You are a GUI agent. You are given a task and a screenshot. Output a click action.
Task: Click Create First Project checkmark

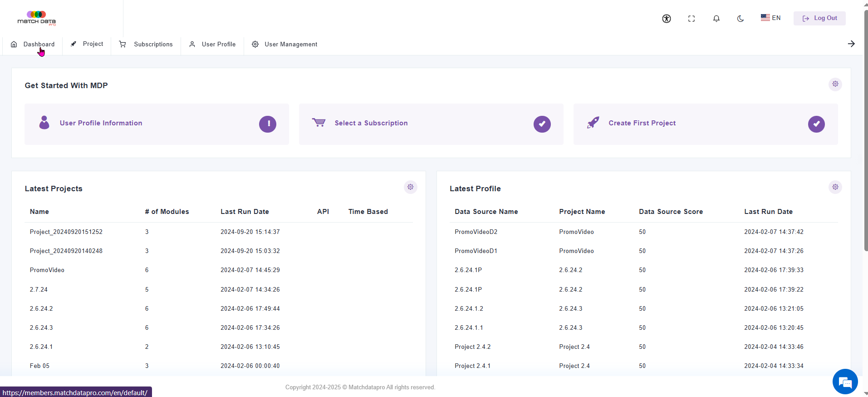tap(817, 124)
